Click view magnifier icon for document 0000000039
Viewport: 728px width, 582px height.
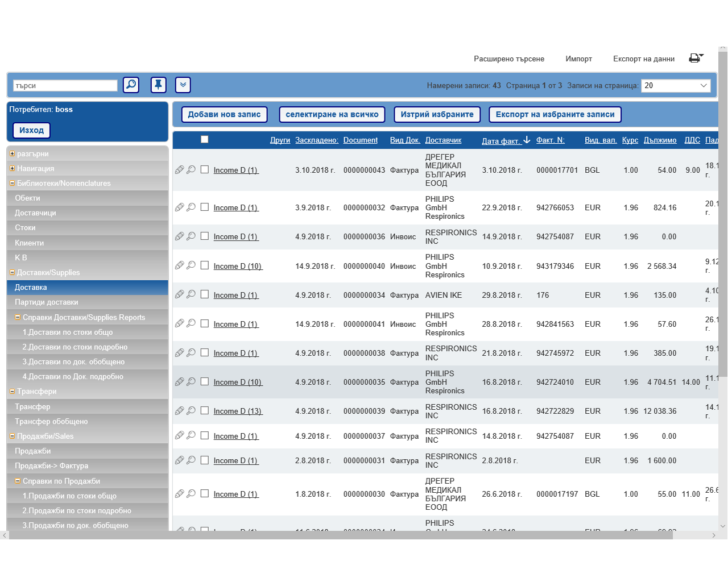(191, 411)
